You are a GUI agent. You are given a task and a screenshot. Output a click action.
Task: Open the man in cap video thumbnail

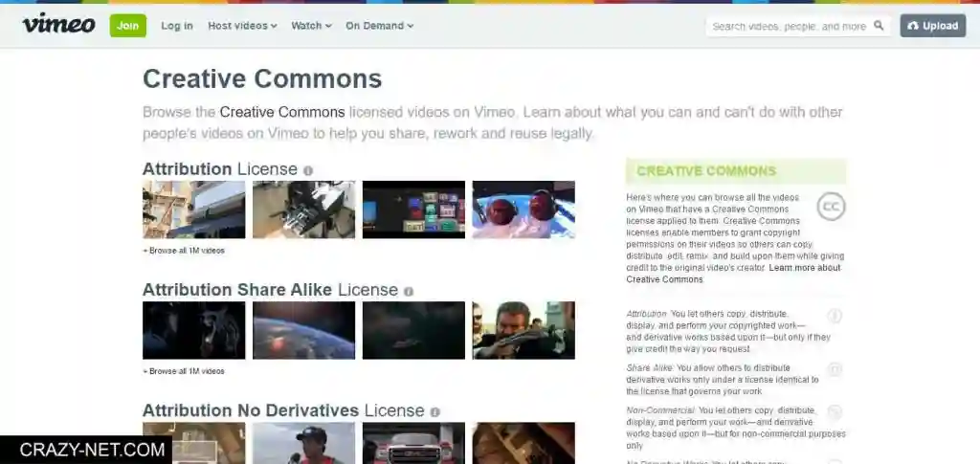(x=303, y=443)
